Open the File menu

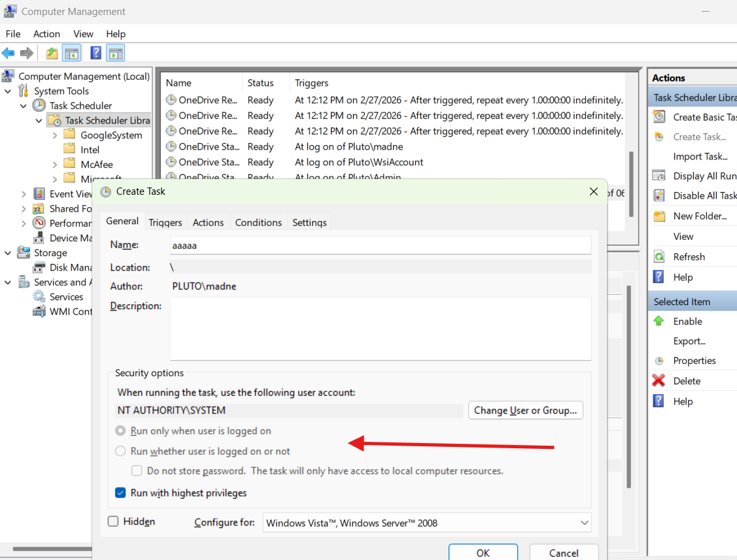[x=13, y=34]
